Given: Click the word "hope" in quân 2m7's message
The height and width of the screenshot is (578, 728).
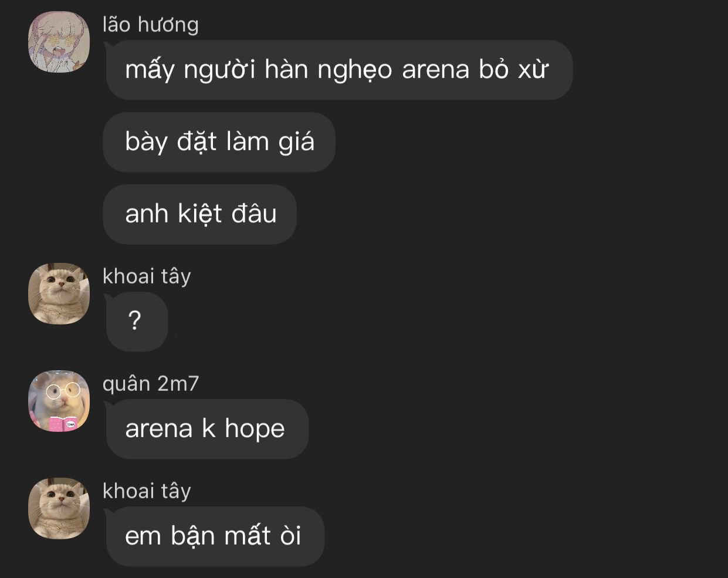Looking at the screenshot, I should point(255,430).
